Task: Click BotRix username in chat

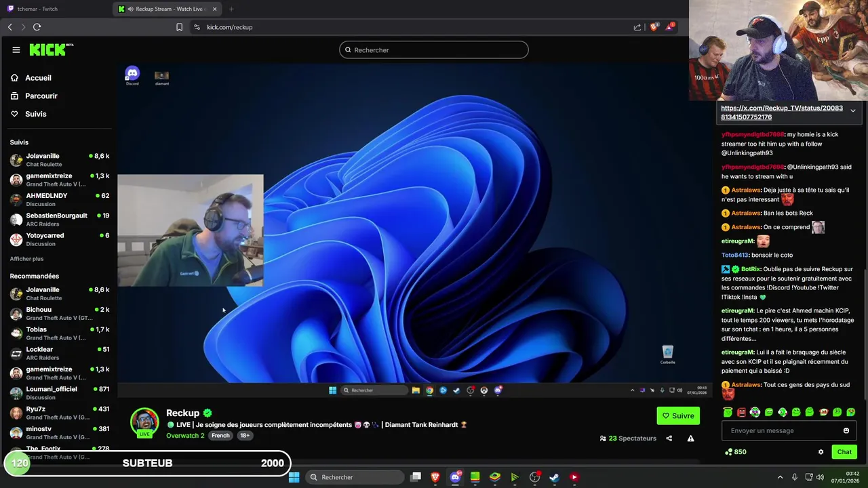Action: coord(751,269)
